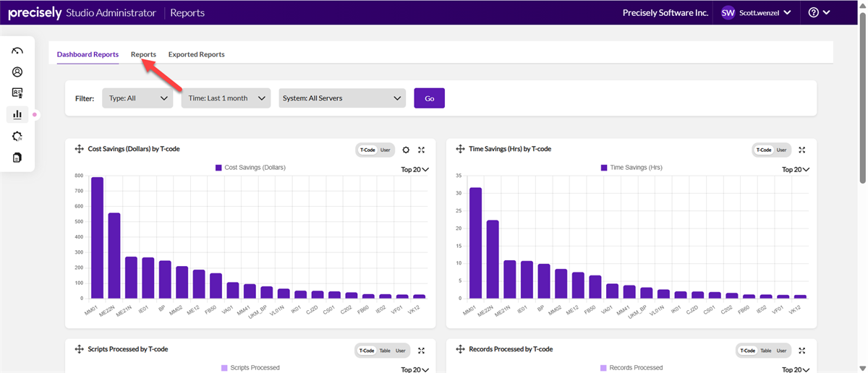Click the license certificate icon in sidebar
The height and width of the screenshot is (373, 868).
17,93
